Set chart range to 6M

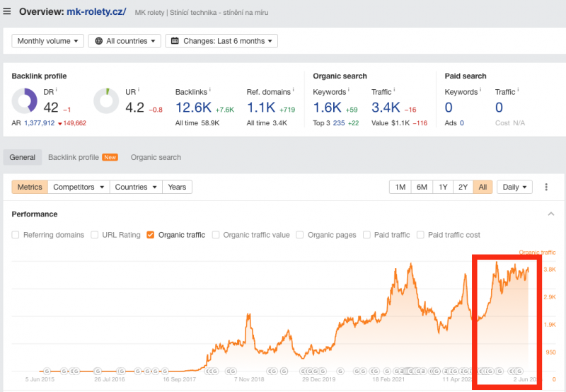(422, 187)
